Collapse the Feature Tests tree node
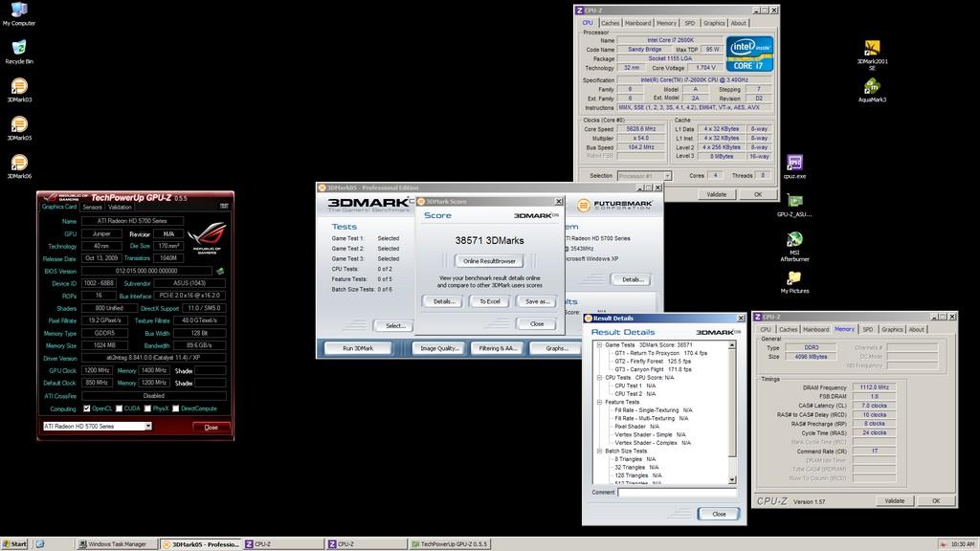The width and height of the screenshot is (980, 551). (x=599, y=403)
